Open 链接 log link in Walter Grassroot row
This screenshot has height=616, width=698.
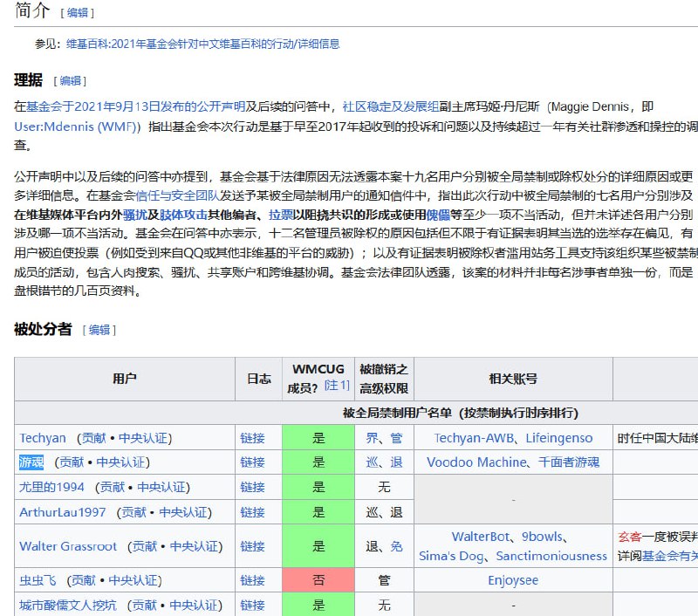pos(252,546)
